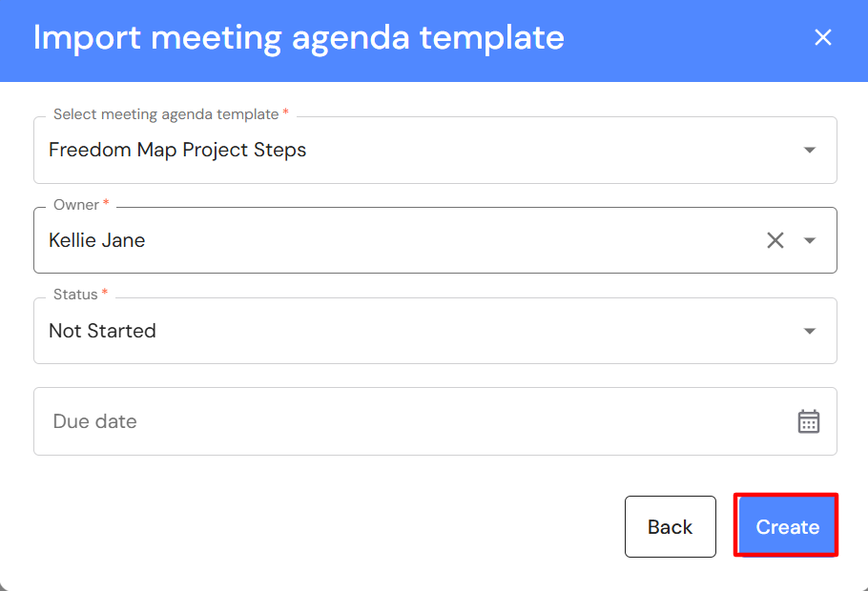Click the blue dialog header bar
The width and height of the screenshot is (868, 591).
pyautogui.click(x=668, y=38)
